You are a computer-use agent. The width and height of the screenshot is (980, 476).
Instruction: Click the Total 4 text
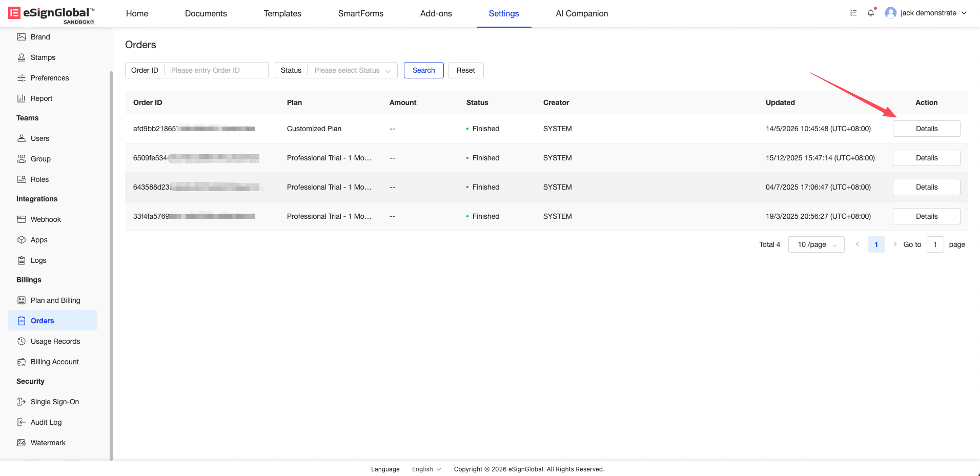pos(769,244)
